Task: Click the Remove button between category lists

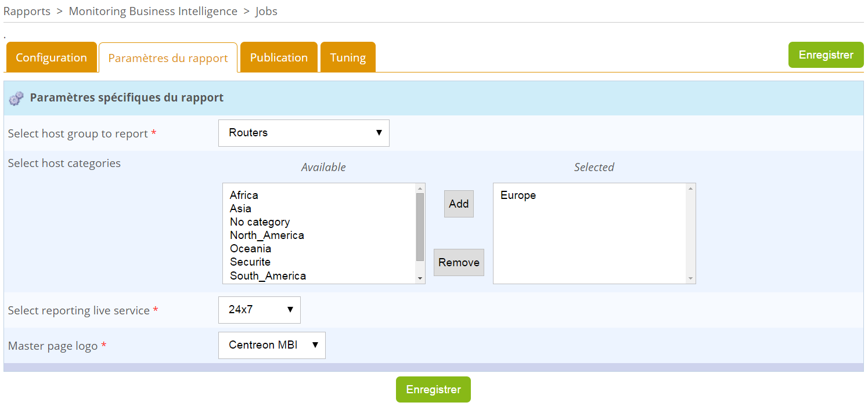Action: click(458, 262)
